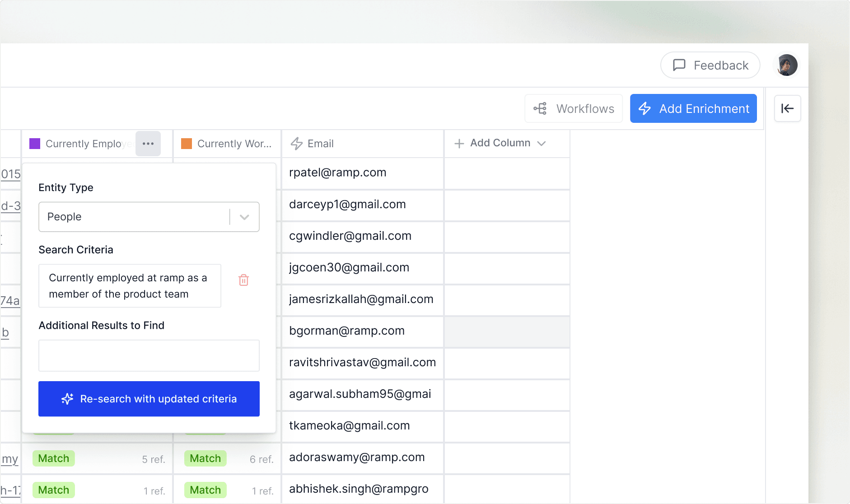Click the Feedback speech bubble icon
Viewport: 850px width, 504px height.
[679, 65]
